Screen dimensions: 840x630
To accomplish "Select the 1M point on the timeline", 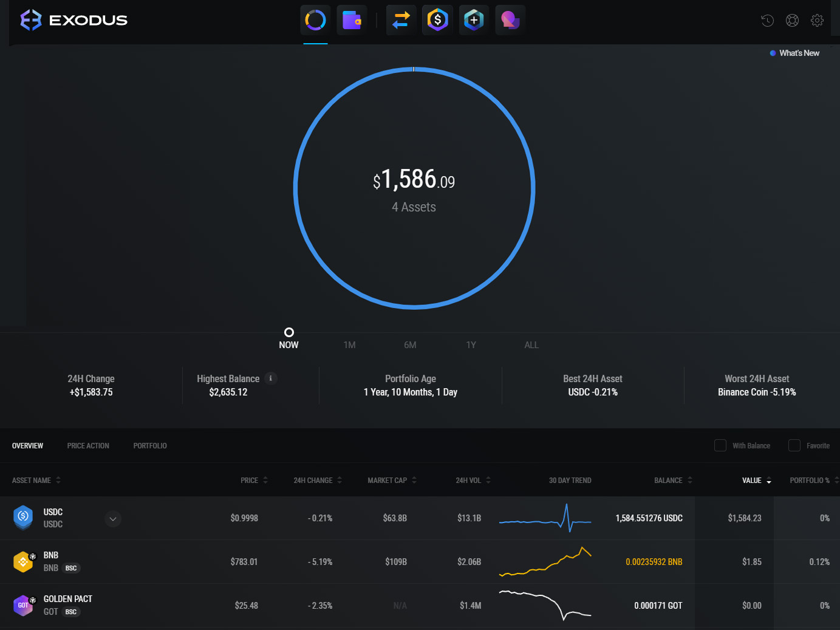I will [x=349, y=344].
